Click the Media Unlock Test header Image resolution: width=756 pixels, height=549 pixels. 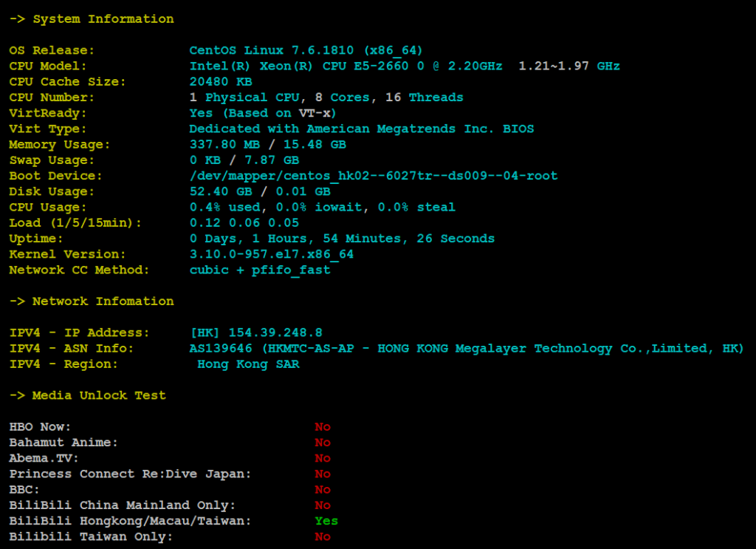pyautogui.click(x=88, y=395)
